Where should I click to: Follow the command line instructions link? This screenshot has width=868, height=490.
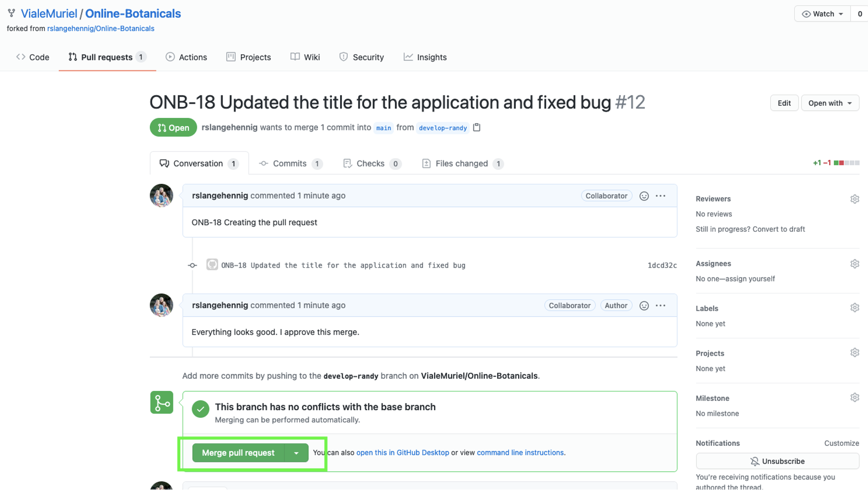point(520,452)
